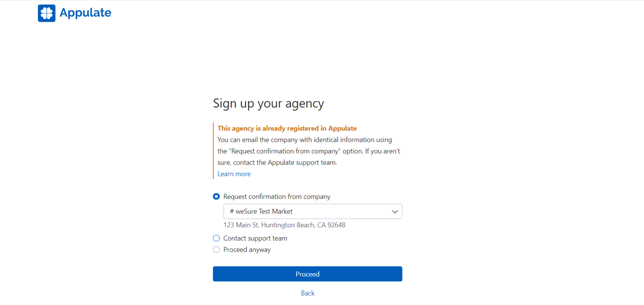Click the 'Sign up your agency' heading
This screenshot has height=305, width=644.
pos(268,103)
